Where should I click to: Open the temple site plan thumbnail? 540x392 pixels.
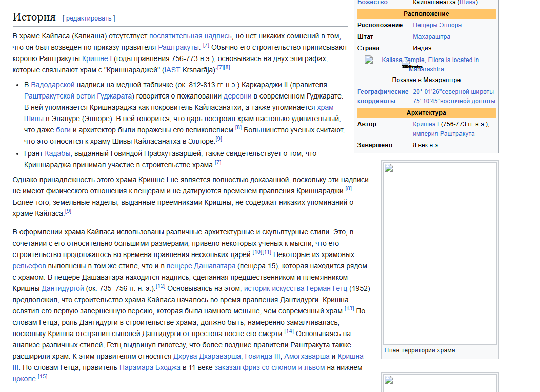tap(440, 253)
